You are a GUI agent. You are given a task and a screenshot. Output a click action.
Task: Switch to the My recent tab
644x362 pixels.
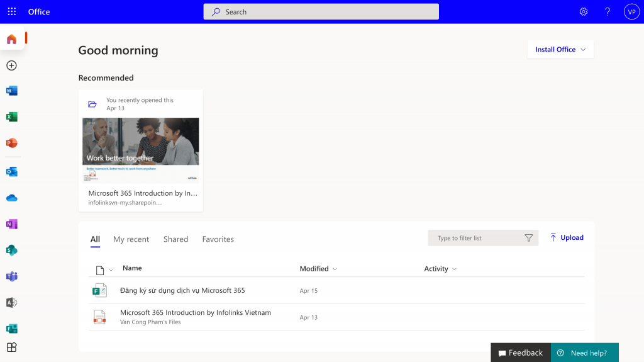pos(131,239)
